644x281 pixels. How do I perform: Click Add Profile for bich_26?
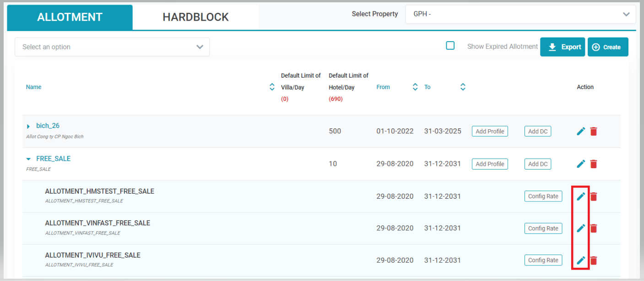coord(490,132)
